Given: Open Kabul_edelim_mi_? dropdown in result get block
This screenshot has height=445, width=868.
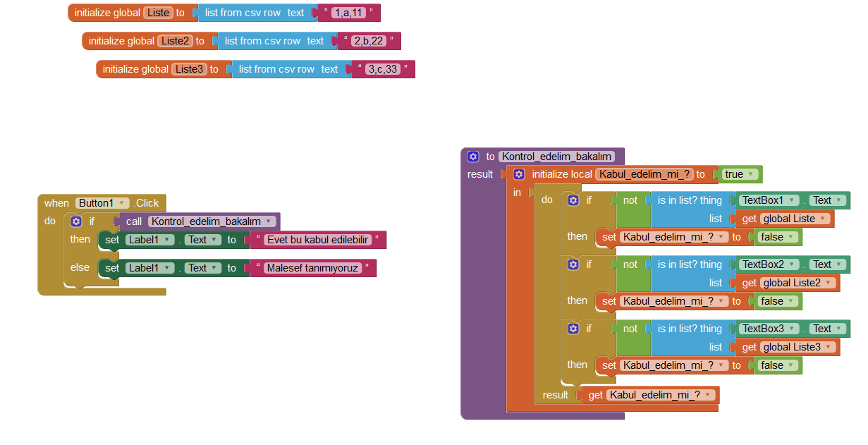Looking at the screenshot, I should tap(661, 395).
